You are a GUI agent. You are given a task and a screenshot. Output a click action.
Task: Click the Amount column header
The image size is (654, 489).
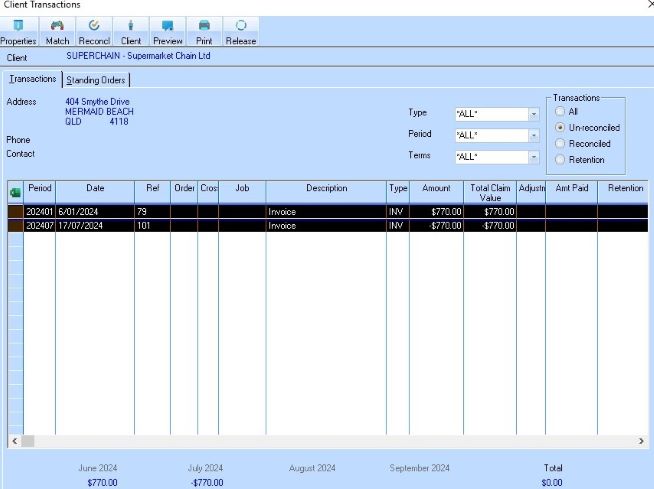436,188
